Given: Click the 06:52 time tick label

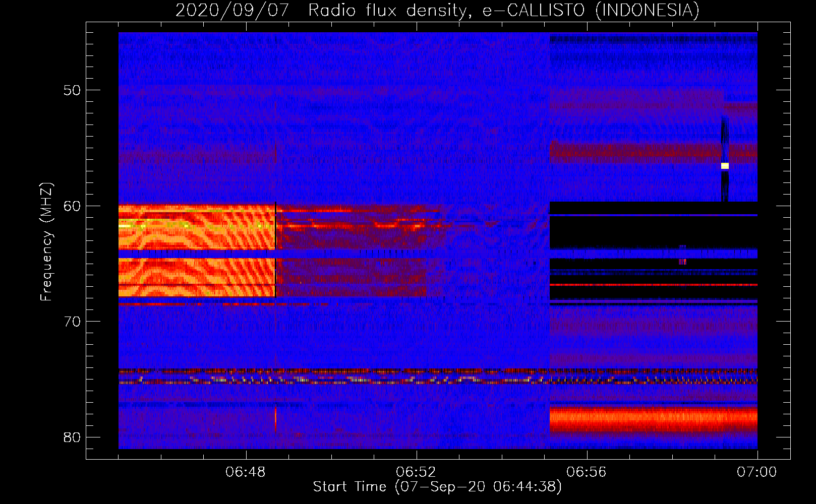Looking at the screenshot, I should (417, 472).
